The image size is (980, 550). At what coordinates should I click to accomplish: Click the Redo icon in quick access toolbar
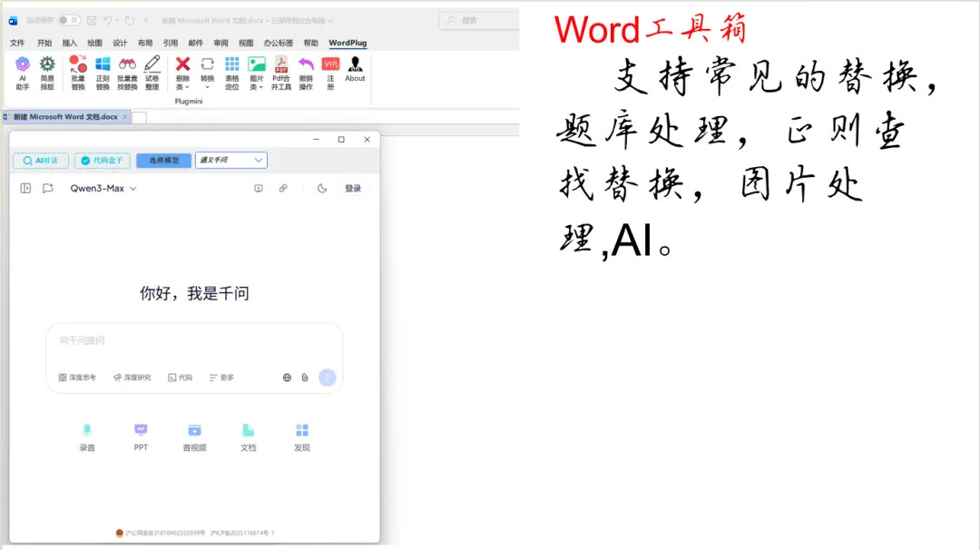tap(130, 21)
